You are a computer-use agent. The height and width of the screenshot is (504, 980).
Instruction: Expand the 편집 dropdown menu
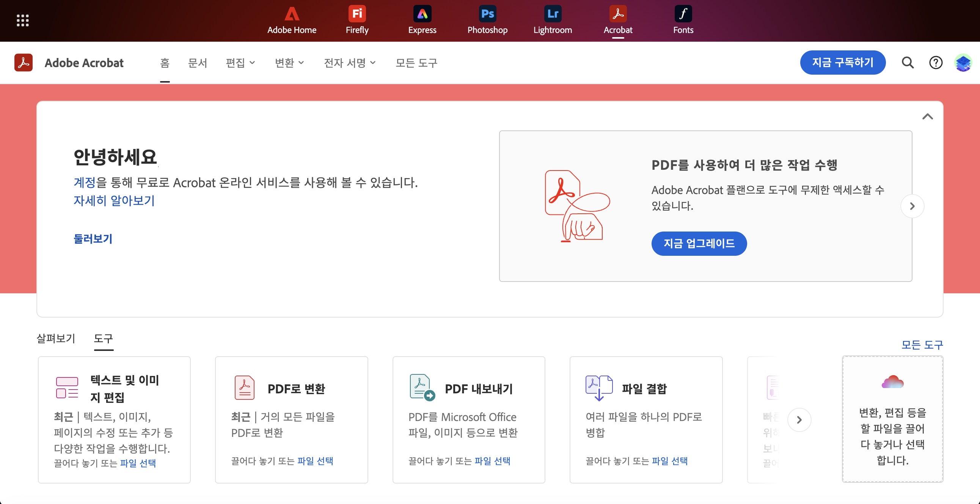click(240, 63)
